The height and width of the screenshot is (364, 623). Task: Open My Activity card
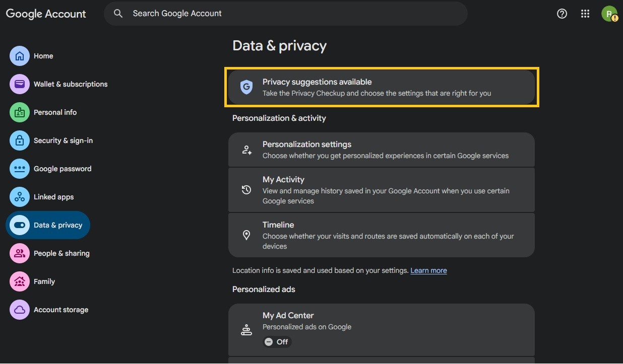[382, 190]
